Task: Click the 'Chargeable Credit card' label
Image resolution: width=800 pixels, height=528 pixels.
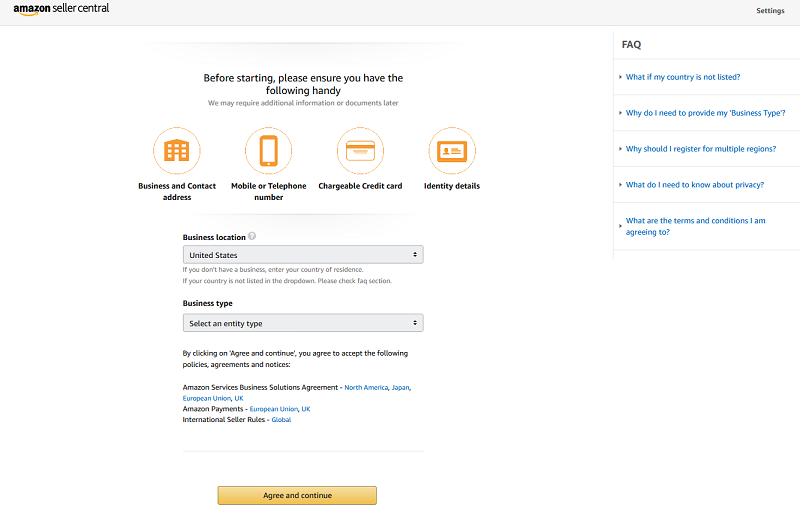Action: 360,186
